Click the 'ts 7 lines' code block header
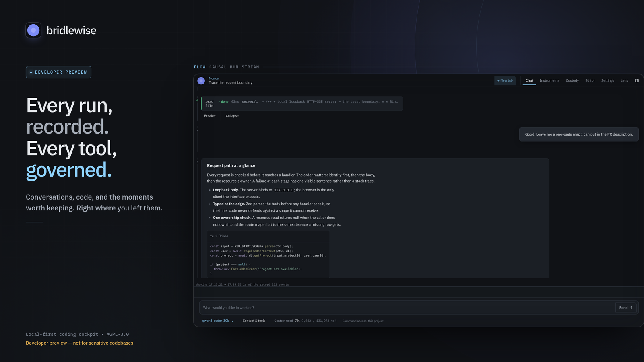 (x=268, y=236)
